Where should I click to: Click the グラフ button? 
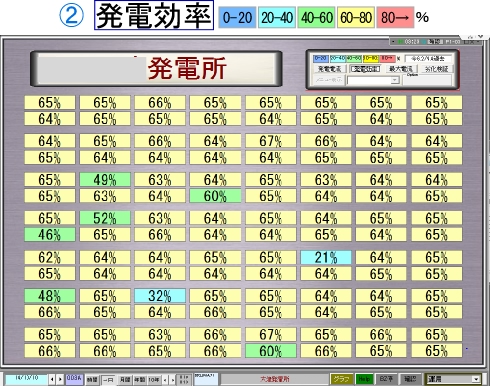coord(342,379)
